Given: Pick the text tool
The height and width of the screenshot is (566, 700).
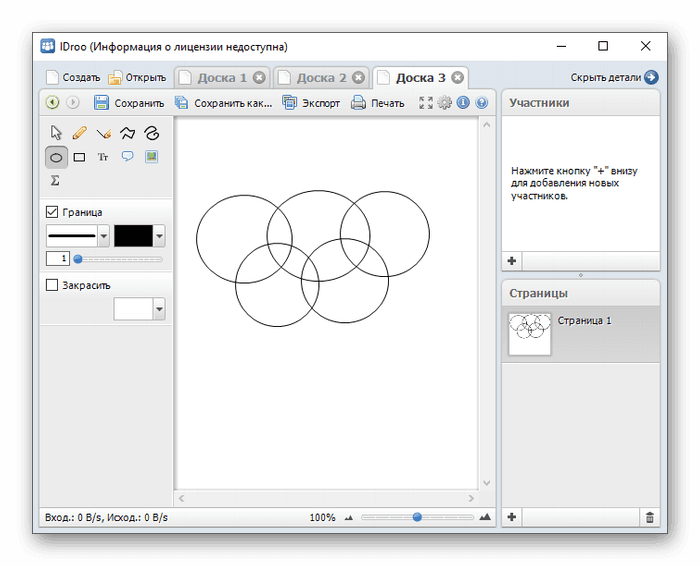Looking at the screenshot, I should (103, 157).
